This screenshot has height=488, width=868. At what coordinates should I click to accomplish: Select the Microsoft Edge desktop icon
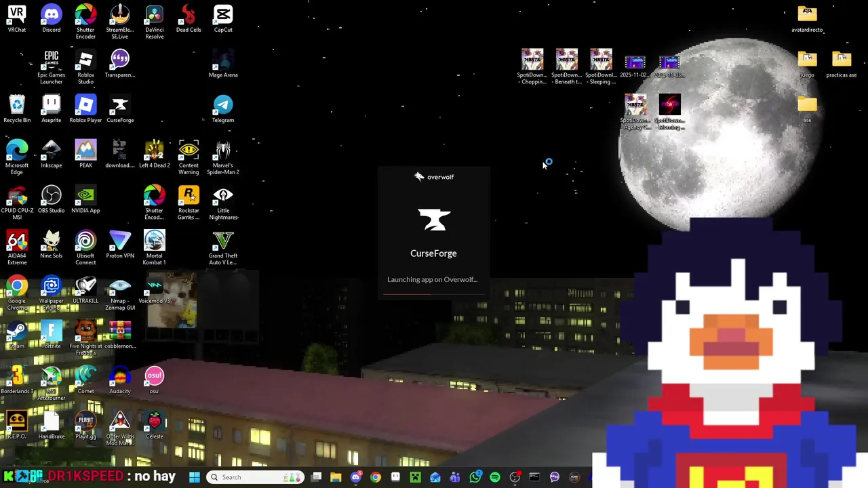(x=17, y=157)
